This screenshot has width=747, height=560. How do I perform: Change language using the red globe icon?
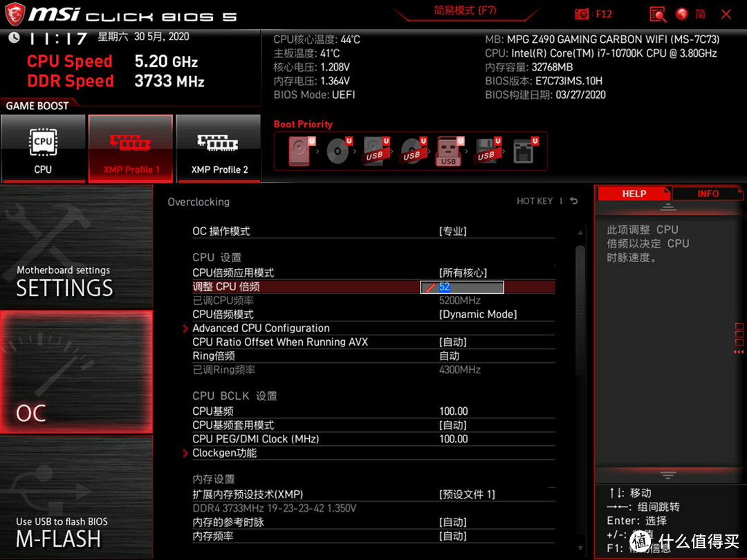[x=682, y=15]
